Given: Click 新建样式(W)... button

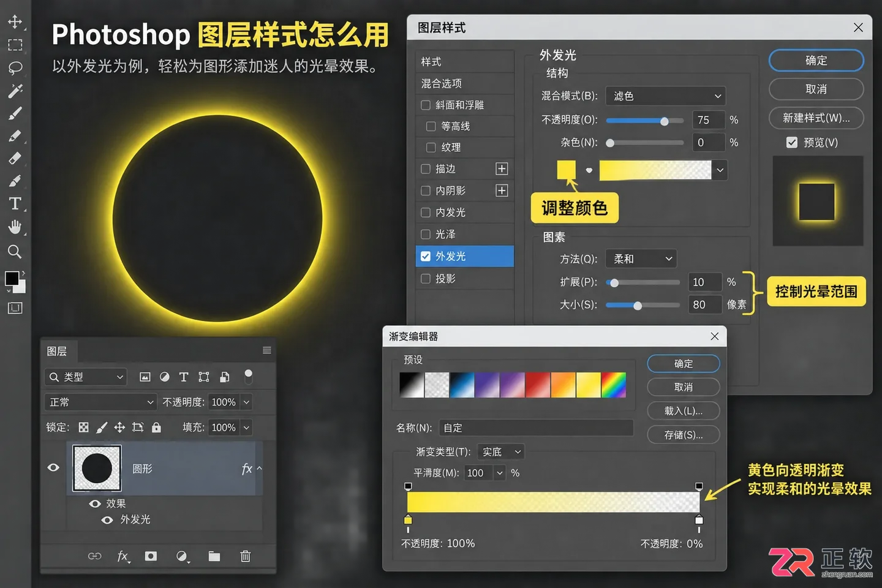Looking at the screenshot, I should click(x=816, y=118).
